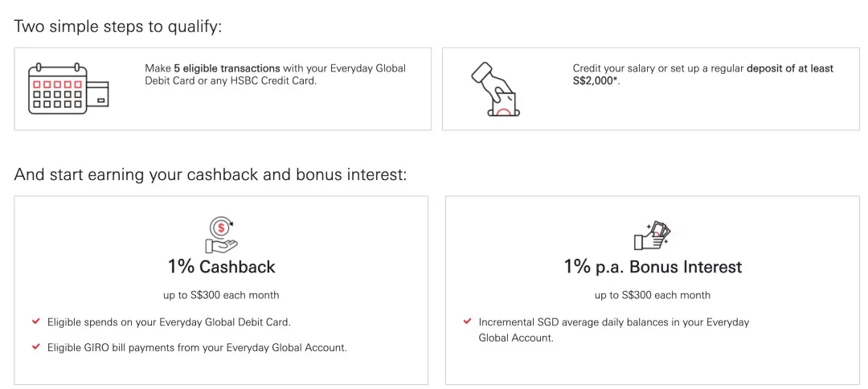Click the hand depositing money icon
This screenshot has width=868, height=389.
pos(495,89)
